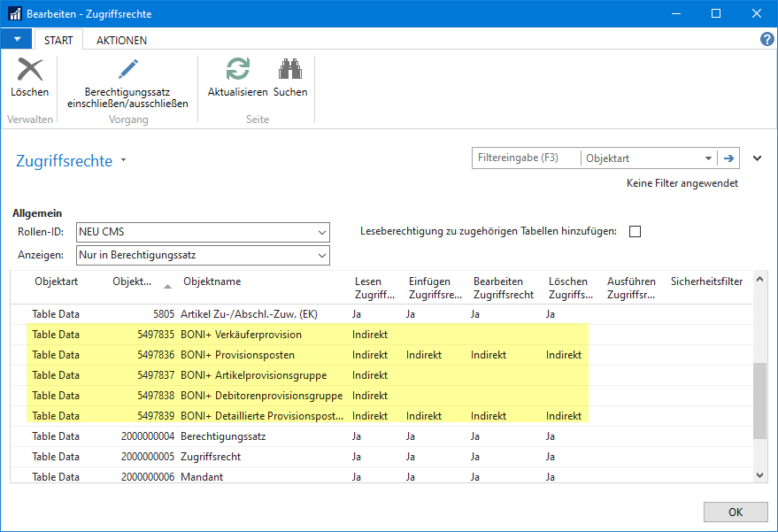Click Berechtigungssatz einschließen/ausschließen pencil icon
The width and height of the screenshot is (778, 532).
coord(128,71)
